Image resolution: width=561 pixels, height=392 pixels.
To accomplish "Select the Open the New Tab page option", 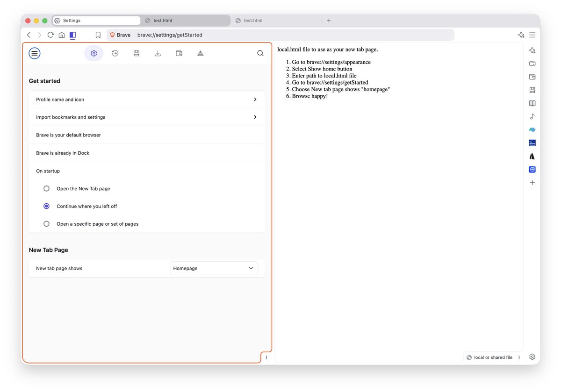I will (x=46, y=189).
